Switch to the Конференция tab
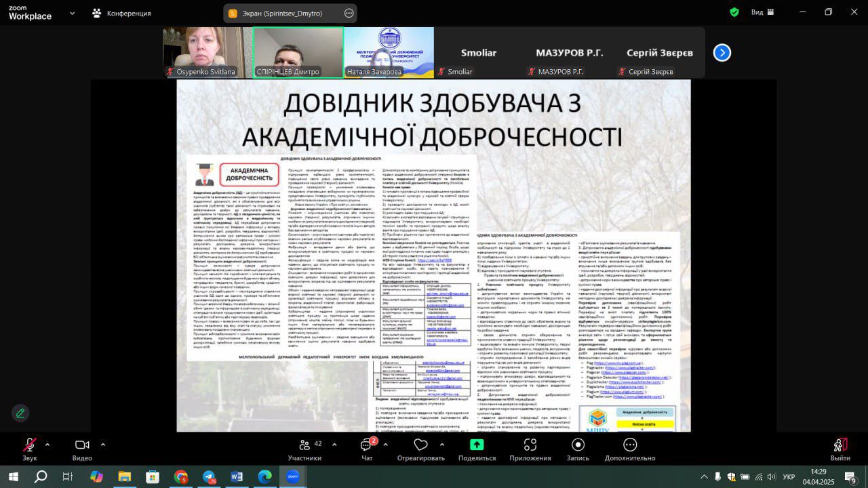 coord(122,13)
